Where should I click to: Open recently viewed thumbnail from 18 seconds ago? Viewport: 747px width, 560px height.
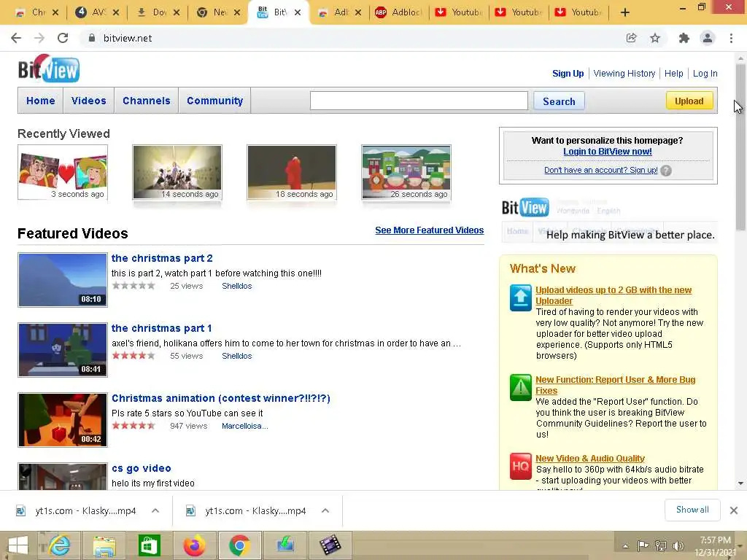point(292,172)
